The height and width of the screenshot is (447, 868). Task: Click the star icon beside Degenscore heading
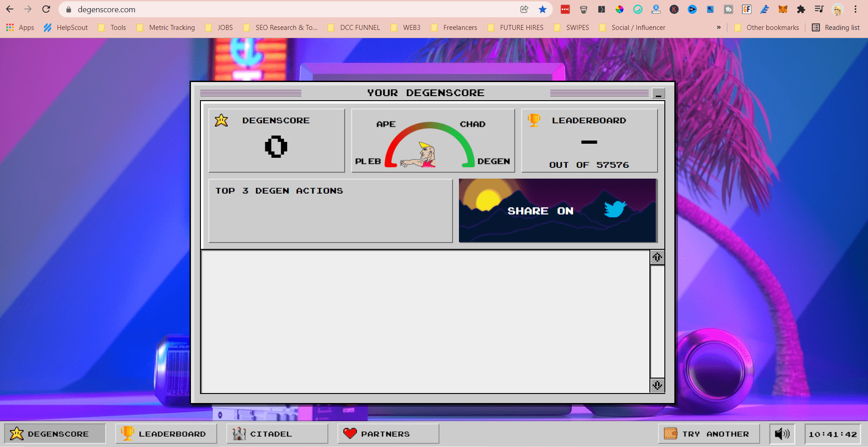click(221, 120)
